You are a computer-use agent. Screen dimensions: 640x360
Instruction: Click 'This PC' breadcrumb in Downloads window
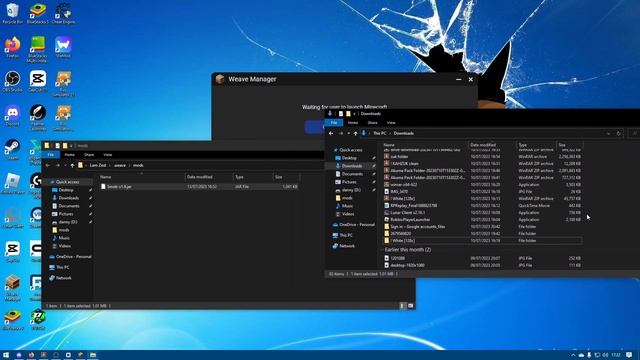tap(380, 133)
